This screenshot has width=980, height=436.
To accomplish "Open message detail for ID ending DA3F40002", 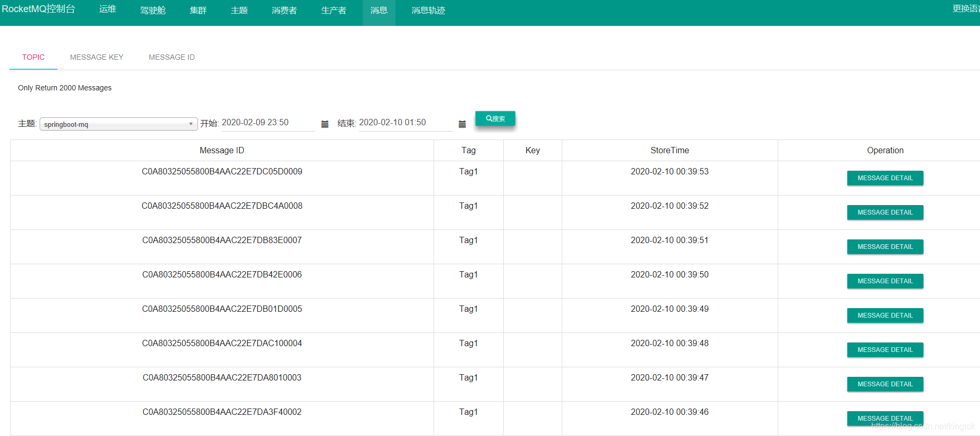I will tap(885, 419).
